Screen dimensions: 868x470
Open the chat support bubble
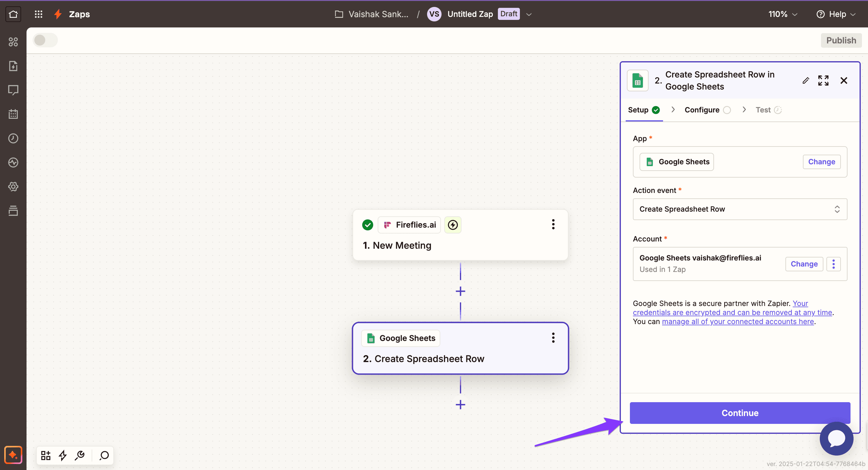(836, 438)
